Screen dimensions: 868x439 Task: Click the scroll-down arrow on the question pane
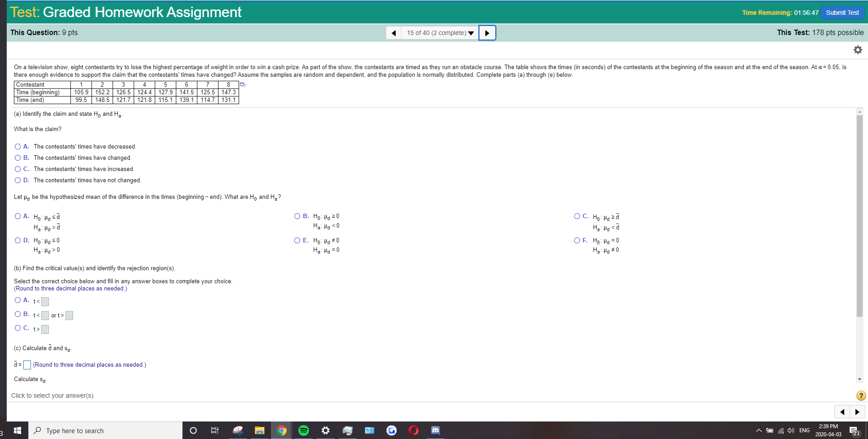tap(860, 379)
